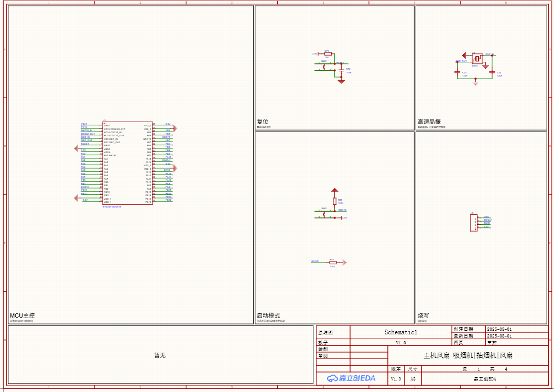Click the creation date value in title block

pos(499,329)
